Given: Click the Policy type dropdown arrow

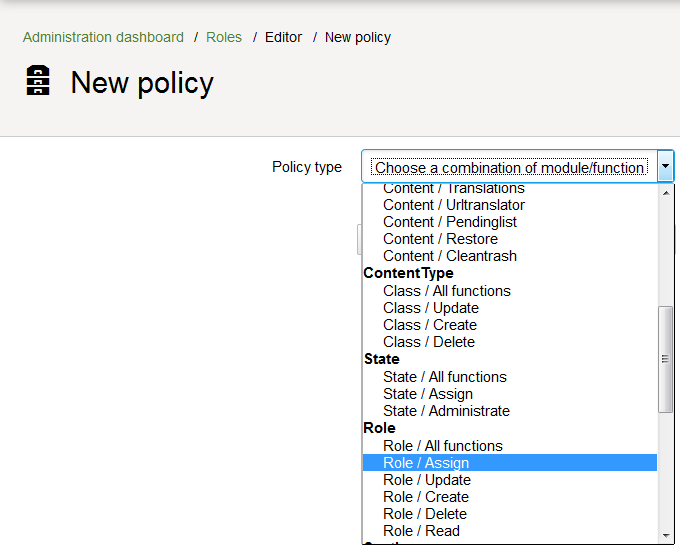Looking at the screenshot, I should pos(665,166).
